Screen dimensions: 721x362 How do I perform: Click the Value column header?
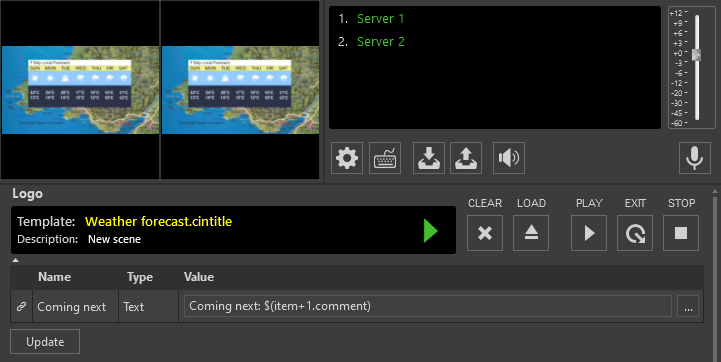tap(199, 277)
